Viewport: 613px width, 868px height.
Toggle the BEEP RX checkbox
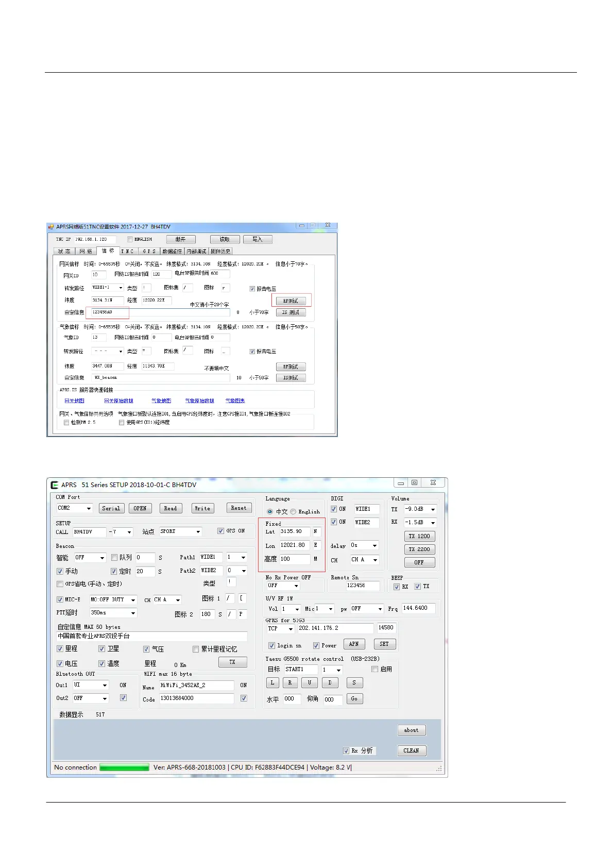(397, 587)
